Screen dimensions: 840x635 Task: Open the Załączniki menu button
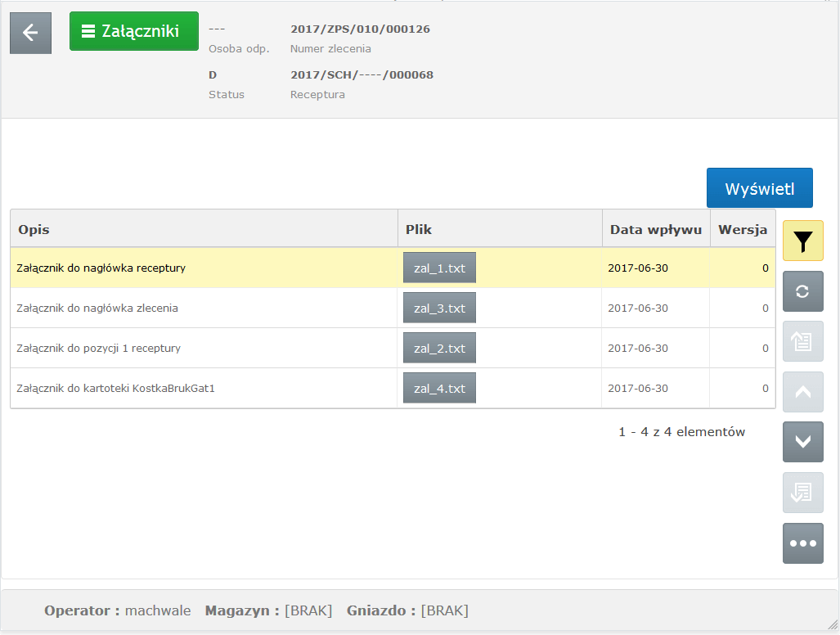[134, 31]
